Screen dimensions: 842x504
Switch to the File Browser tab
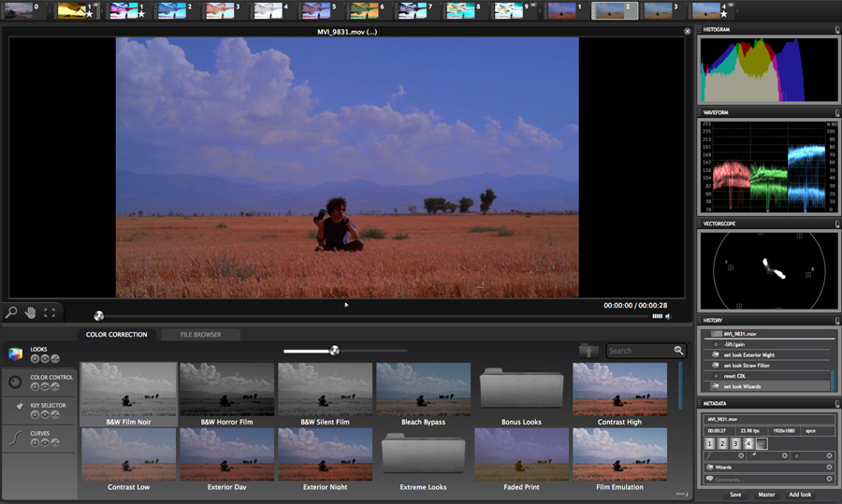coord(202,335)
